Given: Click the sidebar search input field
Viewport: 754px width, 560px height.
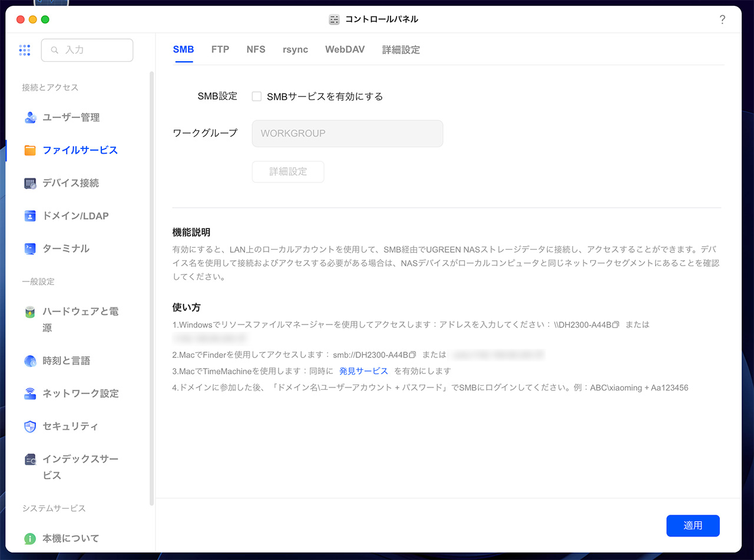Looking at the screenshot, I should tap(87, 50).
